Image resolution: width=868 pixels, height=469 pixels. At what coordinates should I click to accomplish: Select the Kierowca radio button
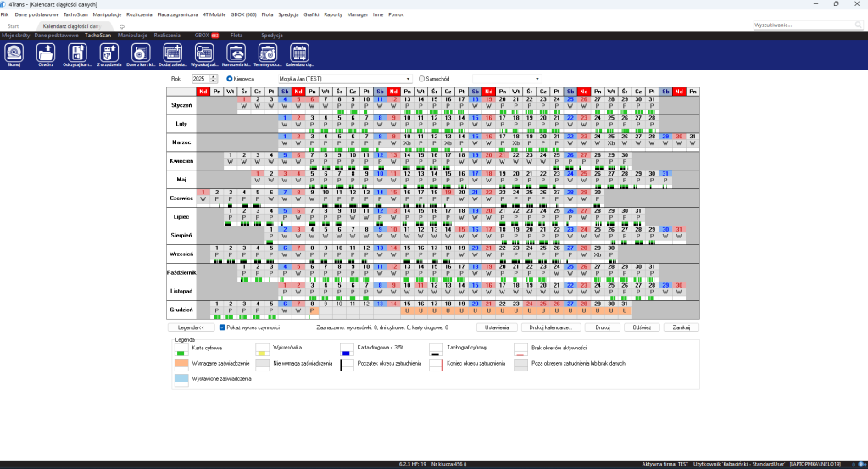click(229, 79)
